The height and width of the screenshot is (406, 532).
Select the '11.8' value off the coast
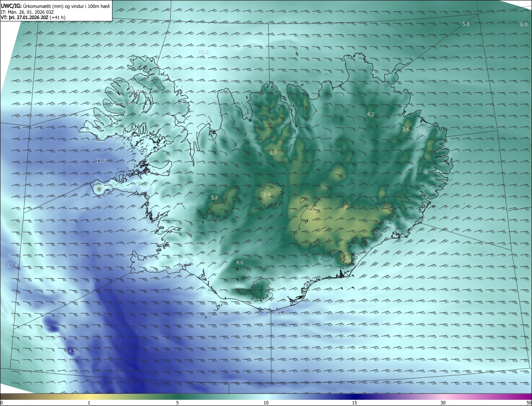282,312
